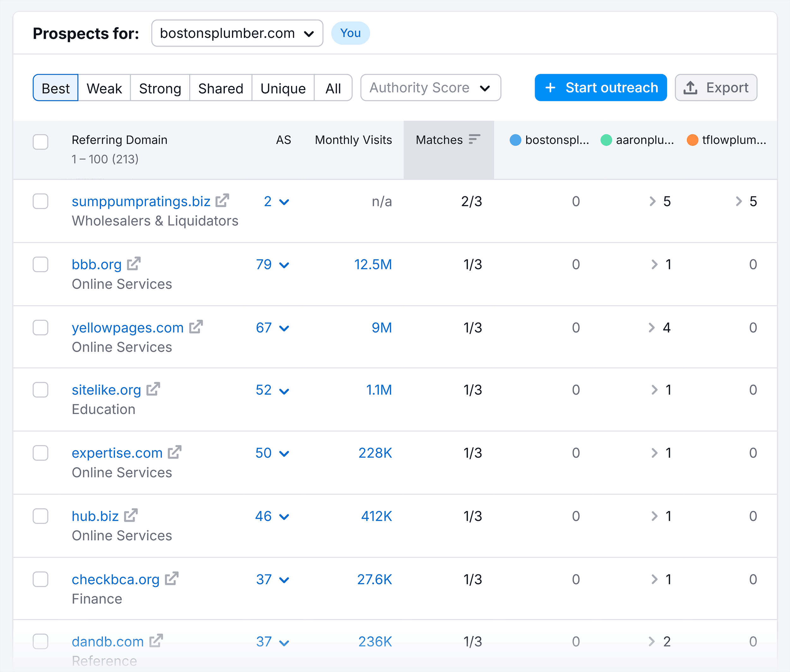Click the blue bostonspl... legend dot
790x672 pixels.
pos(515,140)
